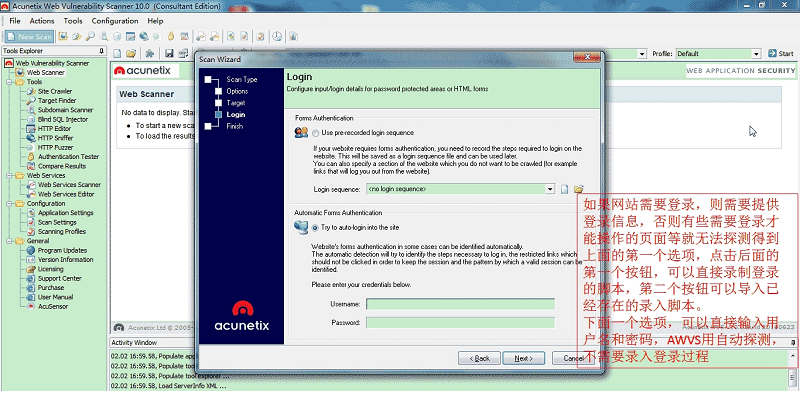Open the HTTP Fuzzer toolbar icon
The height and width of the screenshot is (406, 800).
point(157,37)
